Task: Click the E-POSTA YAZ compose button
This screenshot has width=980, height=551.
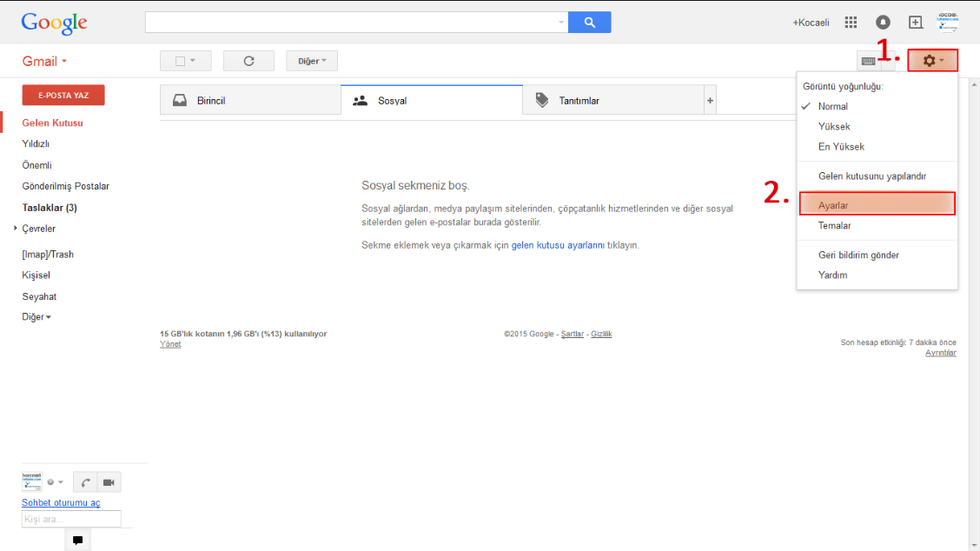Action: 63,95
